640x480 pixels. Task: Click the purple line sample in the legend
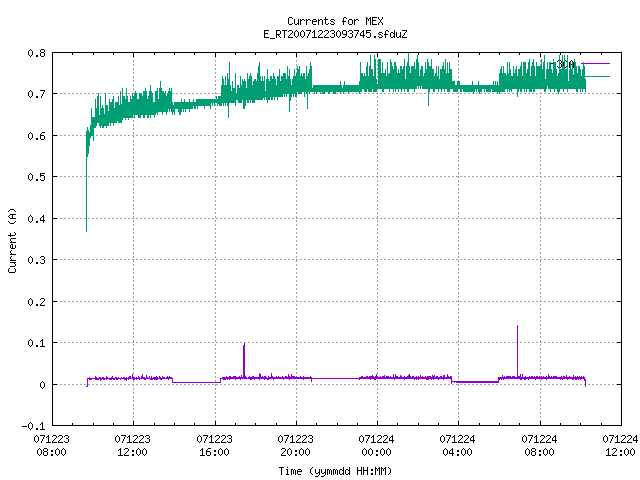tap(597, 64)
